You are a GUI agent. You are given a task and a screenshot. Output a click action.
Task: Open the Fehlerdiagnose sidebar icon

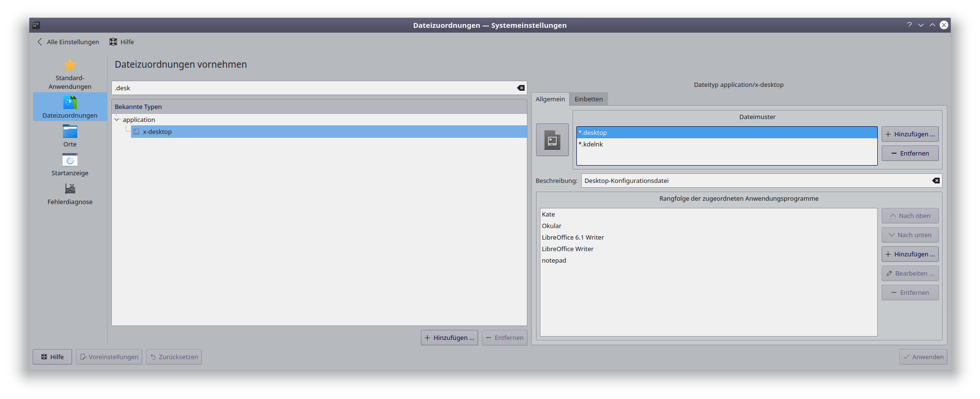70,189
